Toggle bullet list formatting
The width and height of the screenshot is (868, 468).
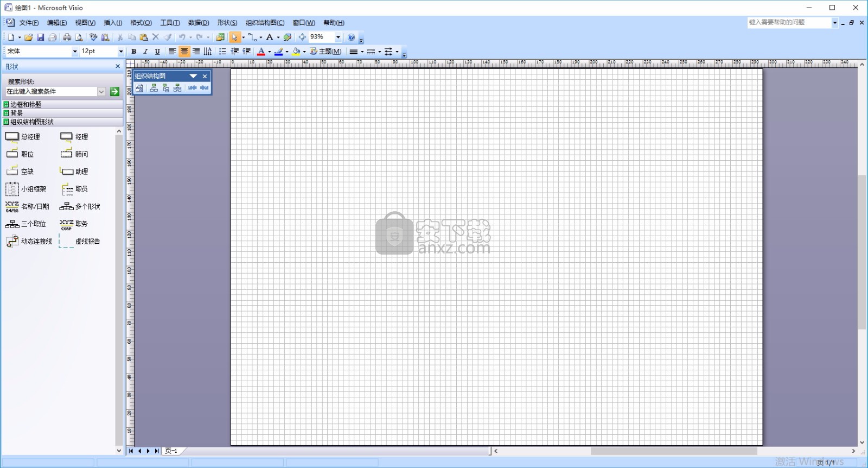(222, 52)
